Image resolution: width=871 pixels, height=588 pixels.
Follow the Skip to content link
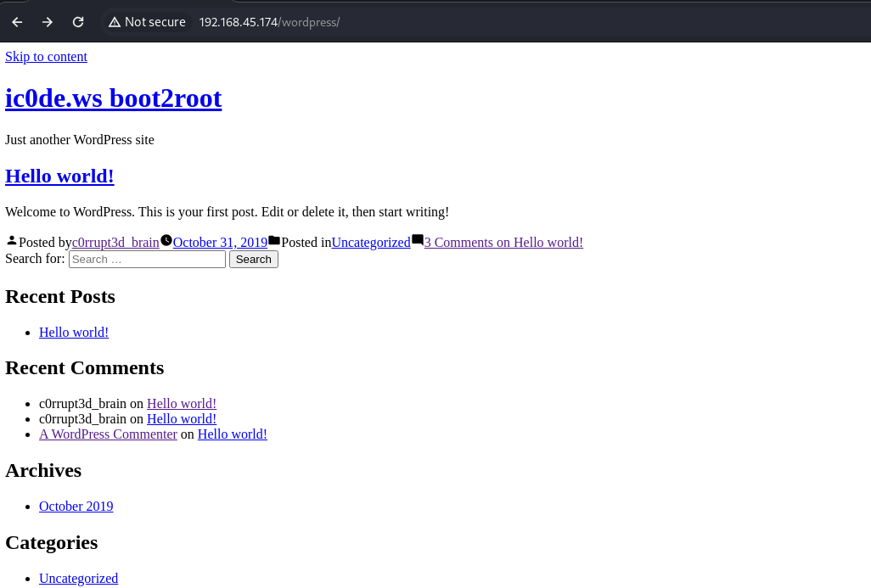coord(46,57)
